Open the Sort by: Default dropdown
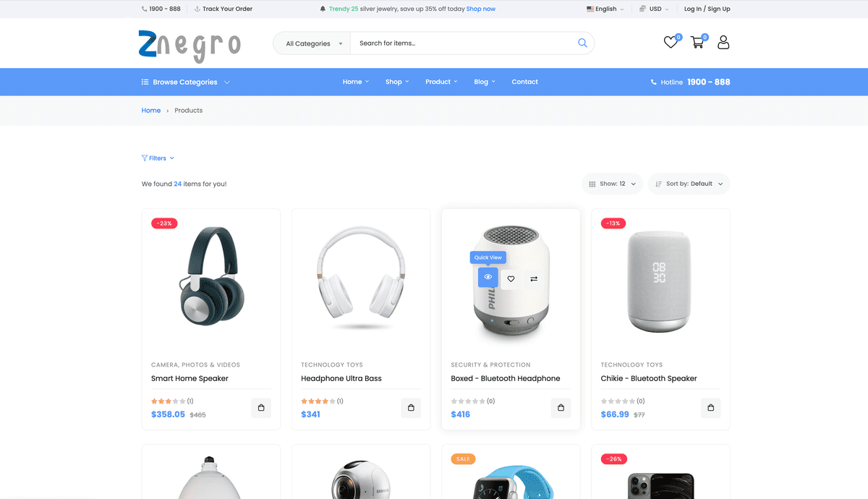 (x=689, y=184)
